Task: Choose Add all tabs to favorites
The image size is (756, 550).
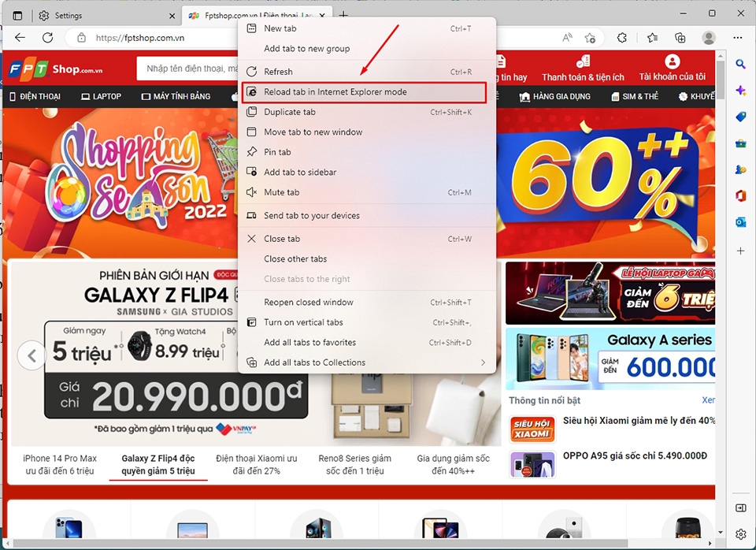Action: point(367,343)
